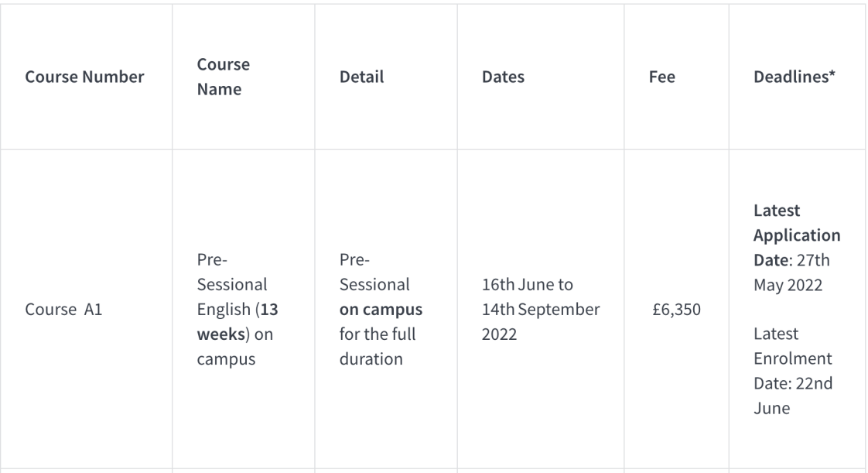Click the £6,350 fee value
Image resolution: width=868 pixels, height=473 pixels.
tap(676, 309)
